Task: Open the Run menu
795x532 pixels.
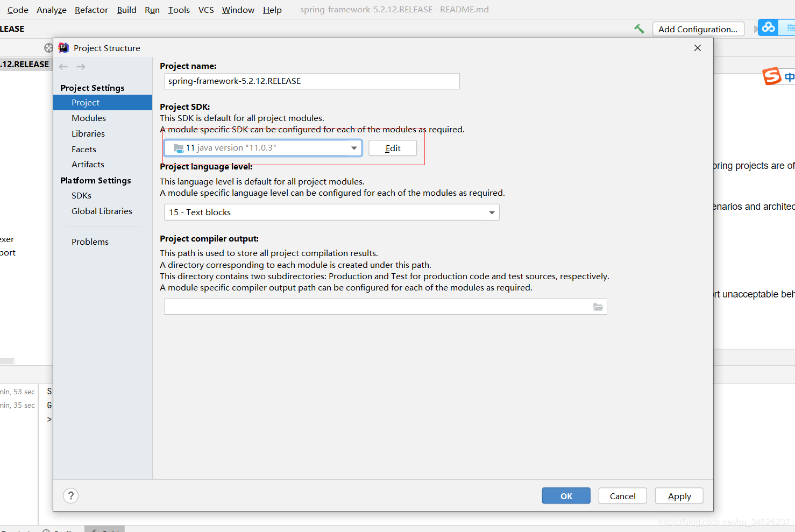Action: pos(152,10)
